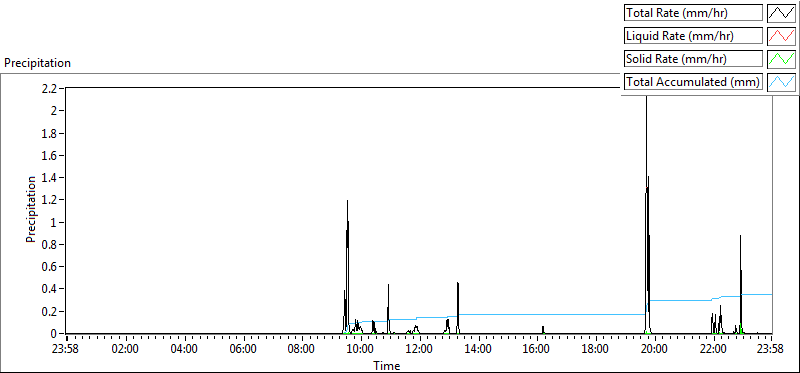The height and width of the screenshot is (373, 800).
Task: Click the 14:00 time axis tick label
Action: (x=479, y=350)
